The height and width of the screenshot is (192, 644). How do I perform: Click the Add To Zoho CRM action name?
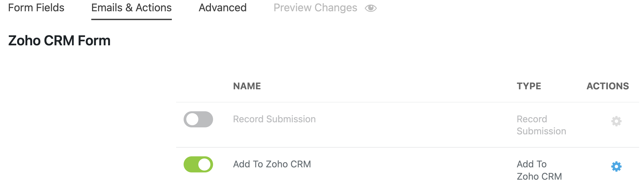click(272, 164)
